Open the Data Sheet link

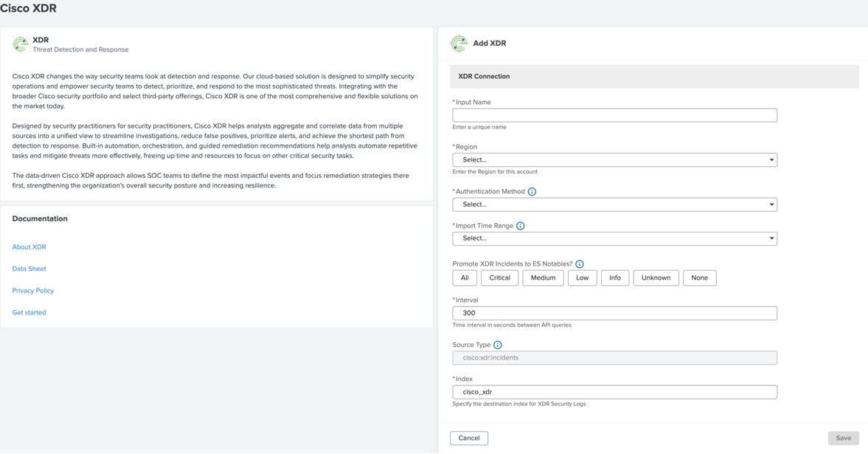click(29, 269)
